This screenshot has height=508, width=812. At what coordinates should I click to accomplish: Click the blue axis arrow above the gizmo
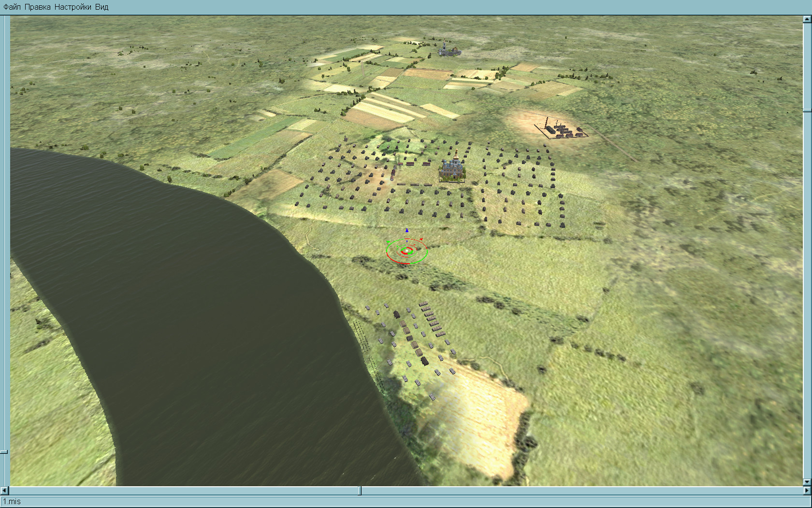(407, 230)
